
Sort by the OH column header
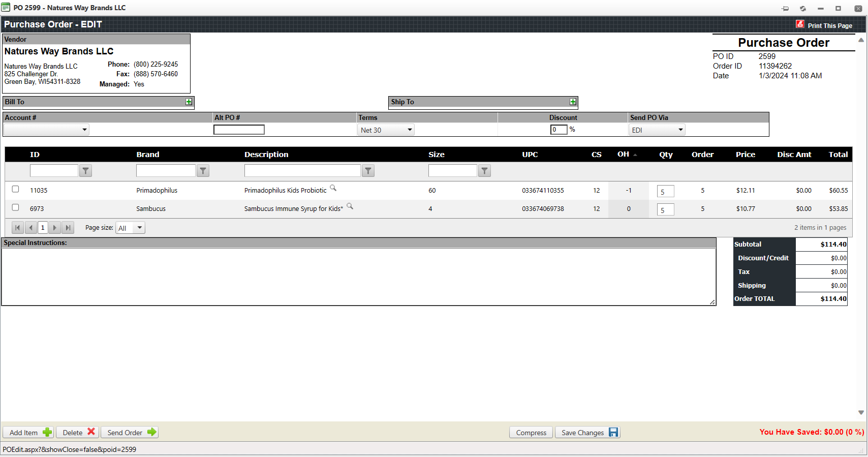[x=623, y=155]
